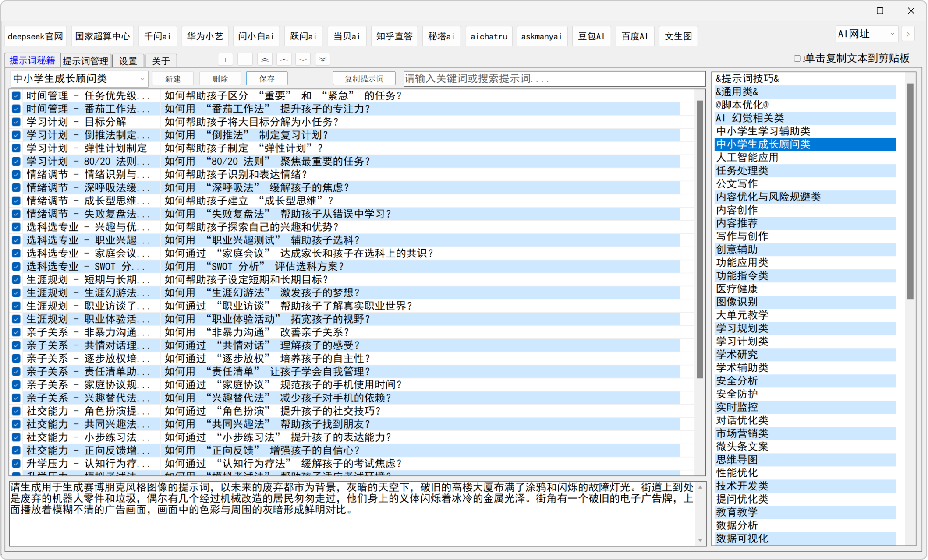The height and width of the screenshot is (560, 928).
Task: Open the 知乎直答 link button
Action: coord(394,36)
